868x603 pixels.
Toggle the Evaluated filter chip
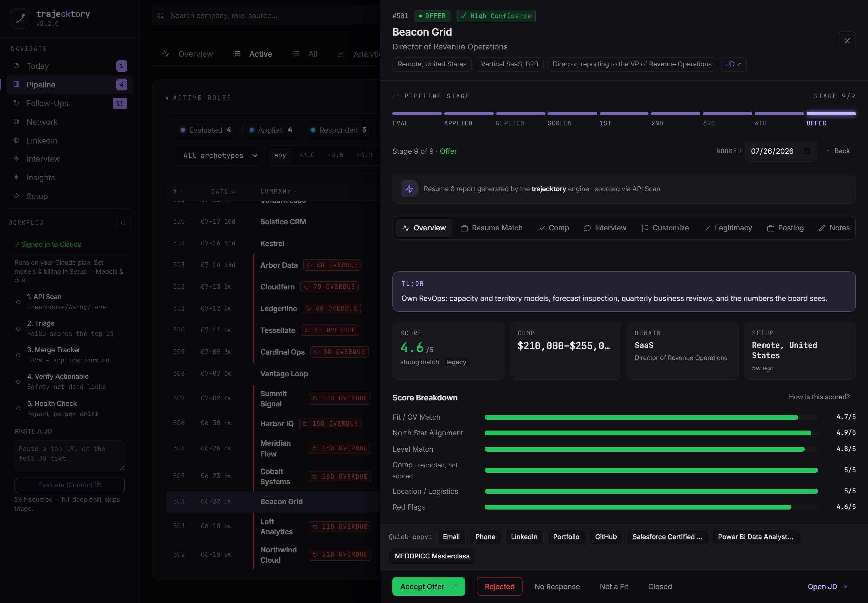(x=206, y=130)
